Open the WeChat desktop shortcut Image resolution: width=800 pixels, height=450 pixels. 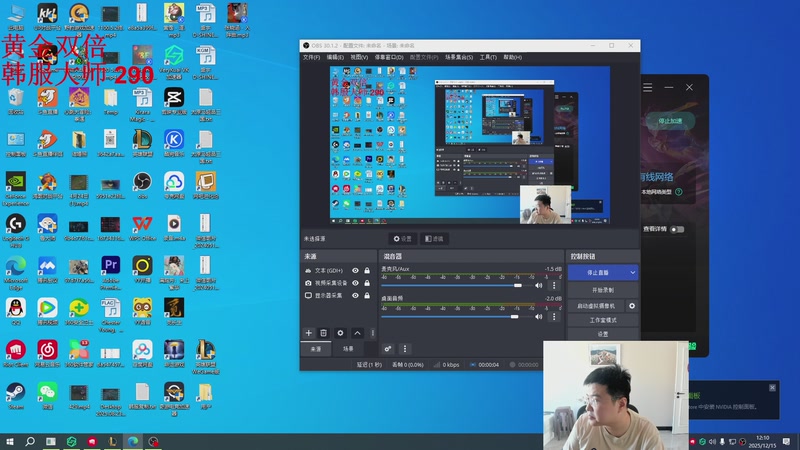[x=47, y=396]
